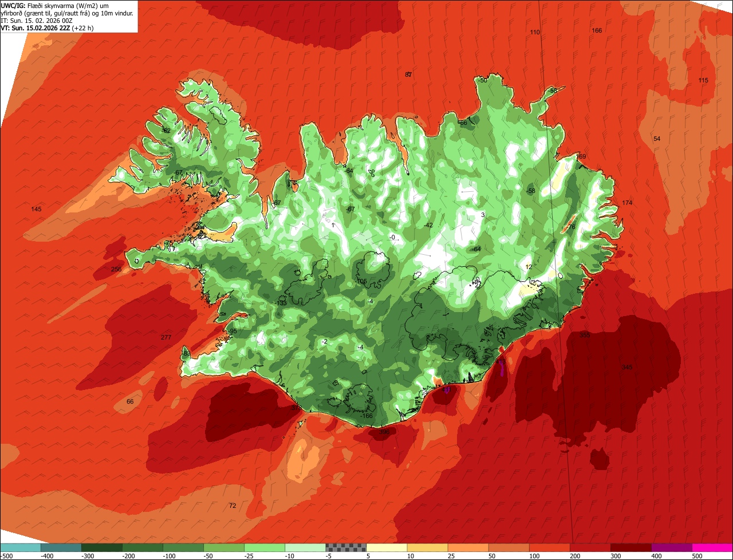Click the flux value 110 on the map

click(535, 32)
